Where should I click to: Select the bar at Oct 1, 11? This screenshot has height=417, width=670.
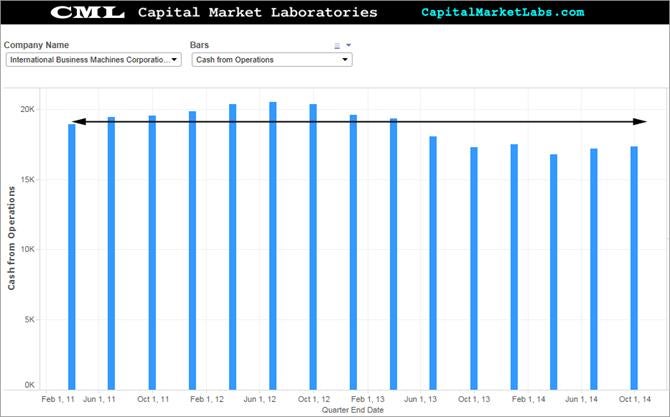click(x=153, y=253)
